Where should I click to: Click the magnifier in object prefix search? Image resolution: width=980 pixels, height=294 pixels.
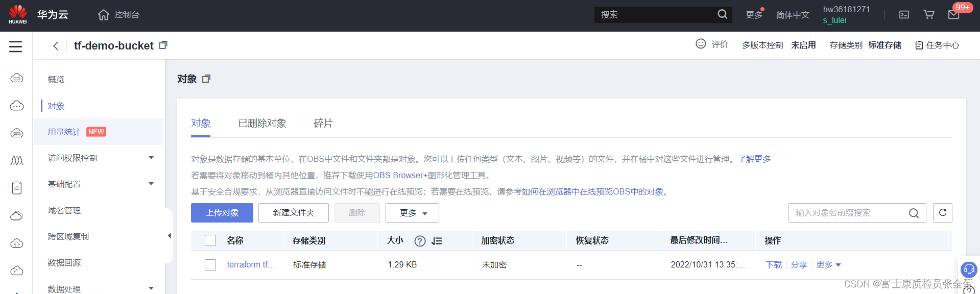pos(914,213)
